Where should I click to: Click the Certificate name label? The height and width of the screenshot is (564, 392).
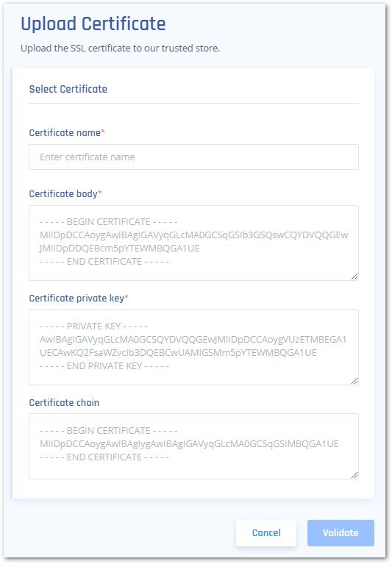65,132
